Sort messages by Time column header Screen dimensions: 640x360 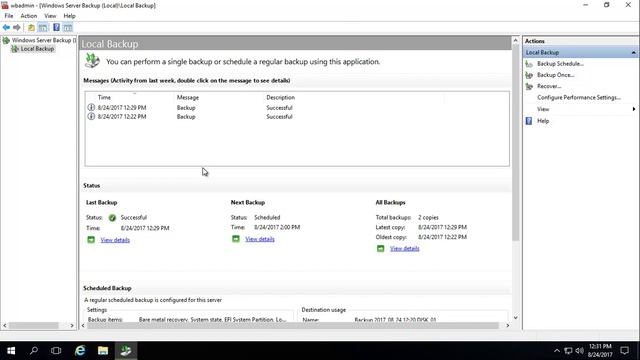(104, 98)
